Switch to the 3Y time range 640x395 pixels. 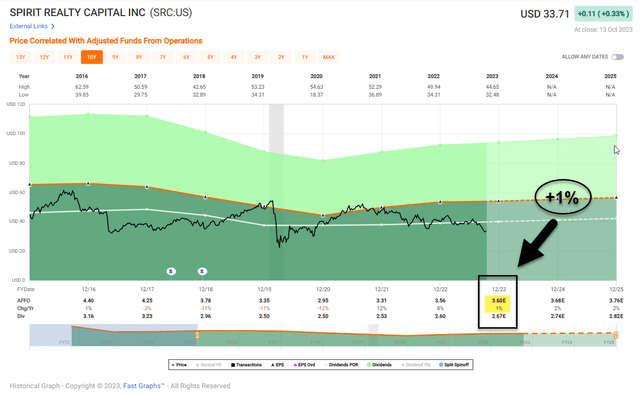257,57
